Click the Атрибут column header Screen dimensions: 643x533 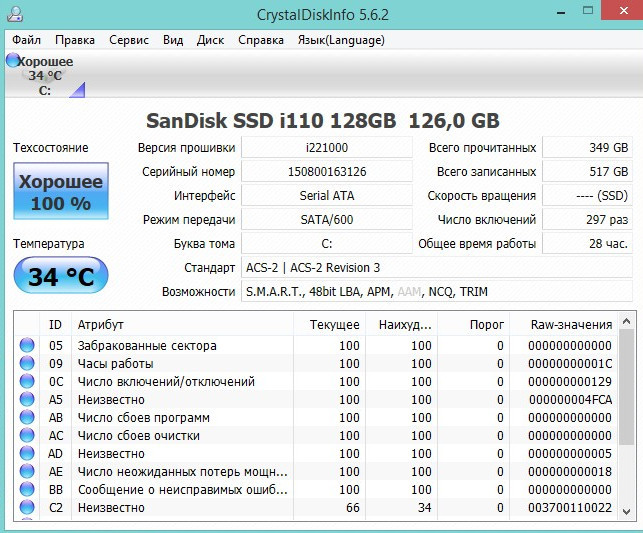(182, 324)
